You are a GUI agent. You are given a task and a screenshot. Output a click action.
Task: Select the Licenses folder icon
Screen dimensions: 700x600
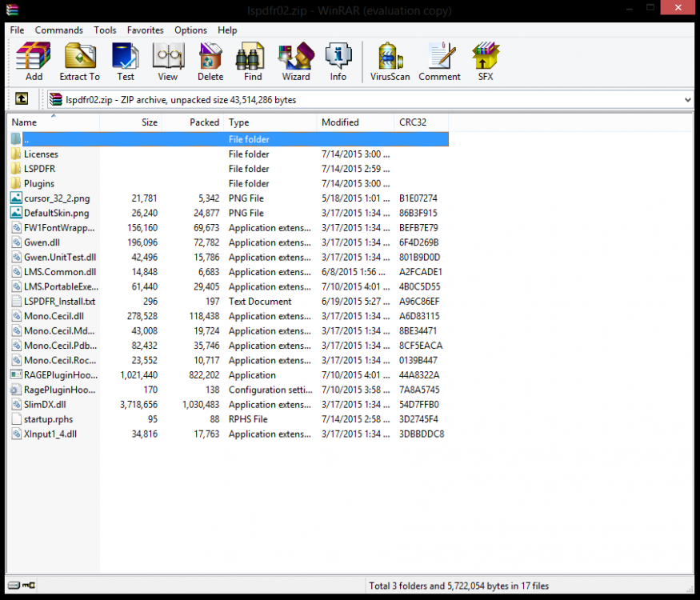(x=16, y=154)
